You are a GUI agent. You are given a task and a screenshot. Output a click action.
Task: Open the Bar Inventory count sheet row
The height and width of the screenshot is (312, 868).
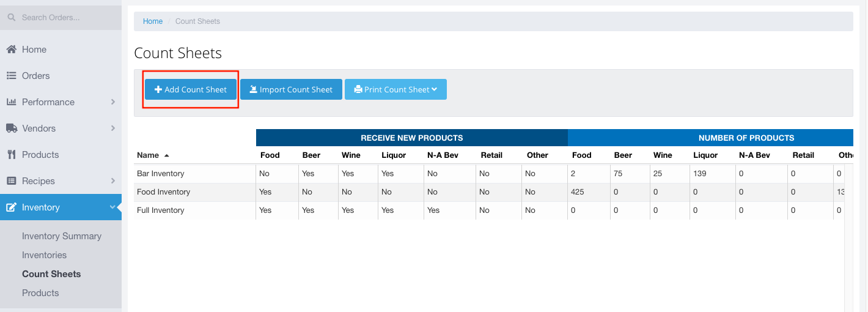[x=160, y=174]
